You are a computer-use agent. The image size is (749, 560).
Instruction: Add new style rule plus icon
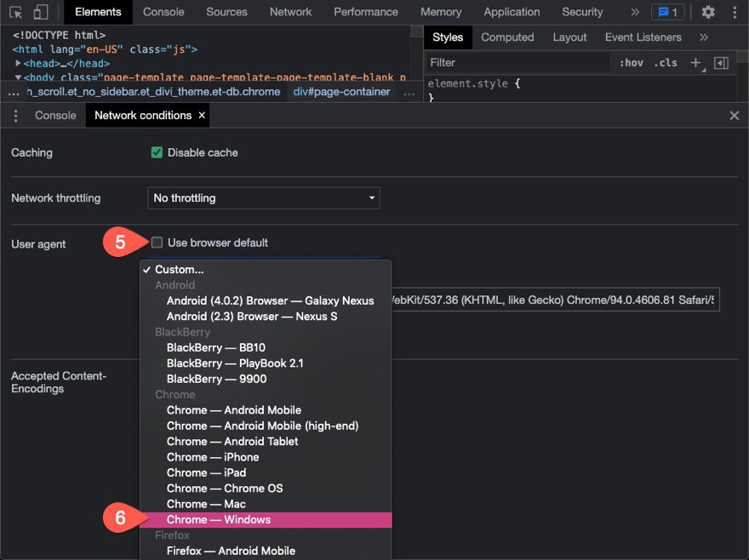(695, 63)
